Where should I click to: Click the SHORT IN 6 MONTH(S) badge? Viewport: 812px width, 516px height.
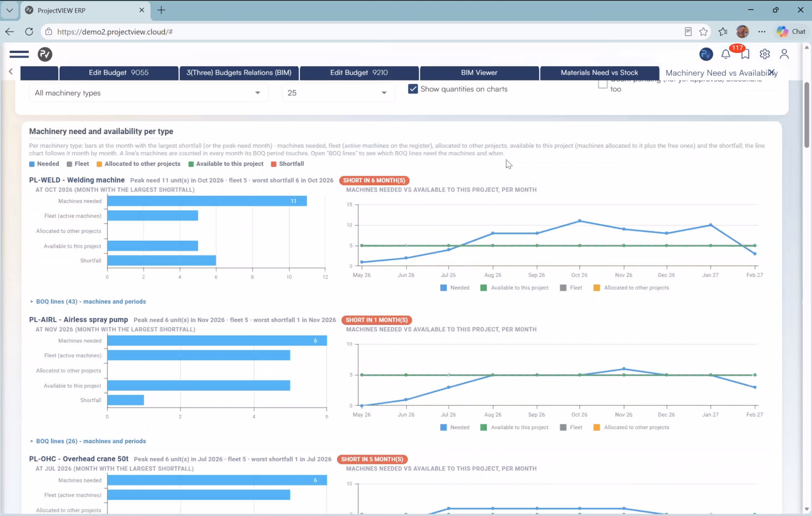(x=374, y=180)
